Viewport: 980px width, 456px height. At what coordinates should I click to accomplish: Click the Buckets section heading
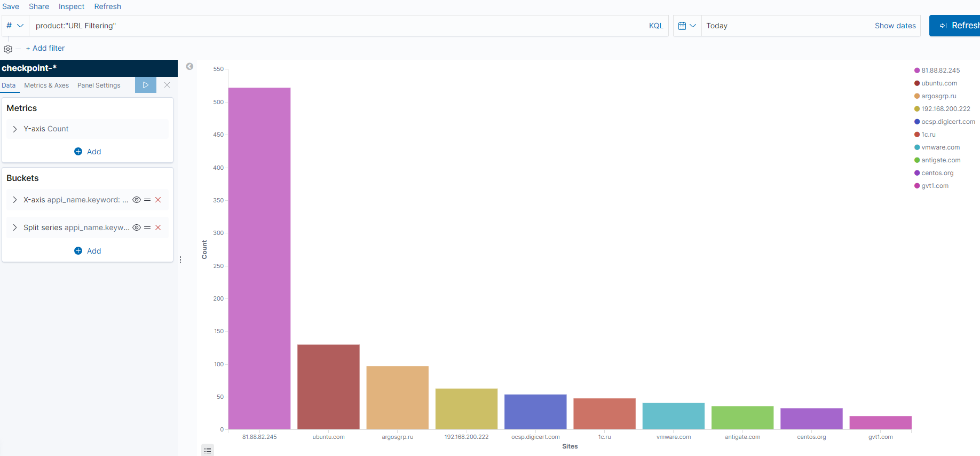click(x=22, y=178)
